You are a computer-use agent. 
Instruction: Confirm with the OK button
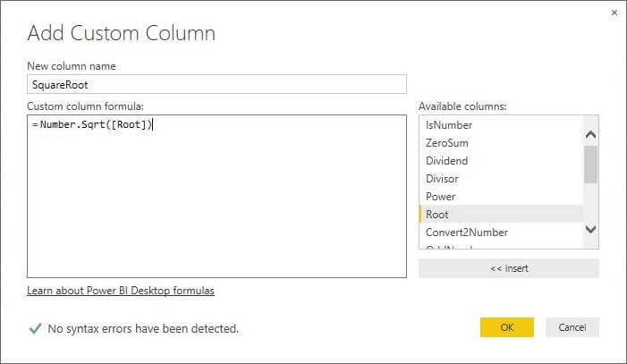pos(506,327)
